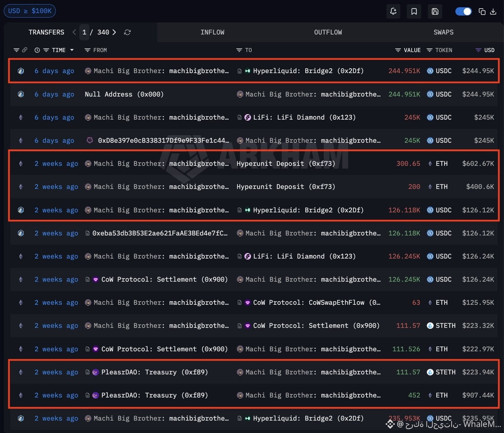504x433 pixels.
Task: Click the STETH icon in the $223.94K row
Action: 430,372
